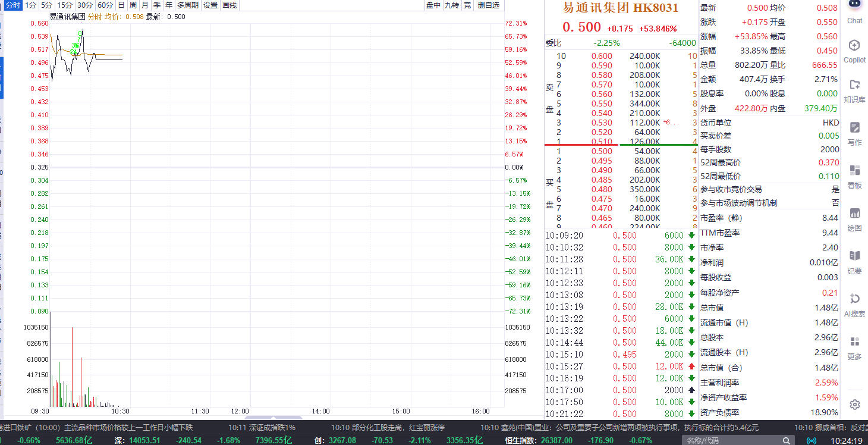Viewport: 868px width, 445px height.
Task: Select the 10:21:22 trade row
Action: 621,414
